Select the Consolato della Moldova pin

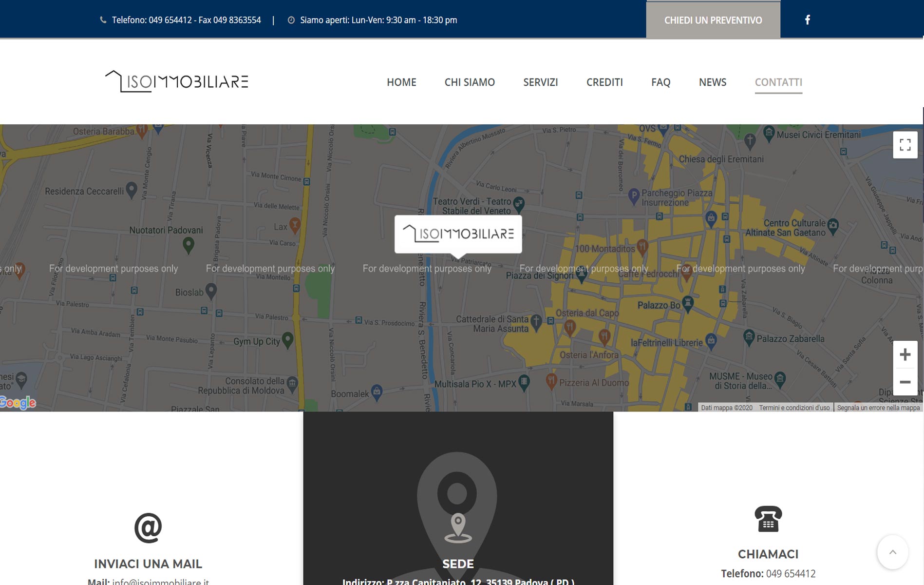tap(292, 383)
